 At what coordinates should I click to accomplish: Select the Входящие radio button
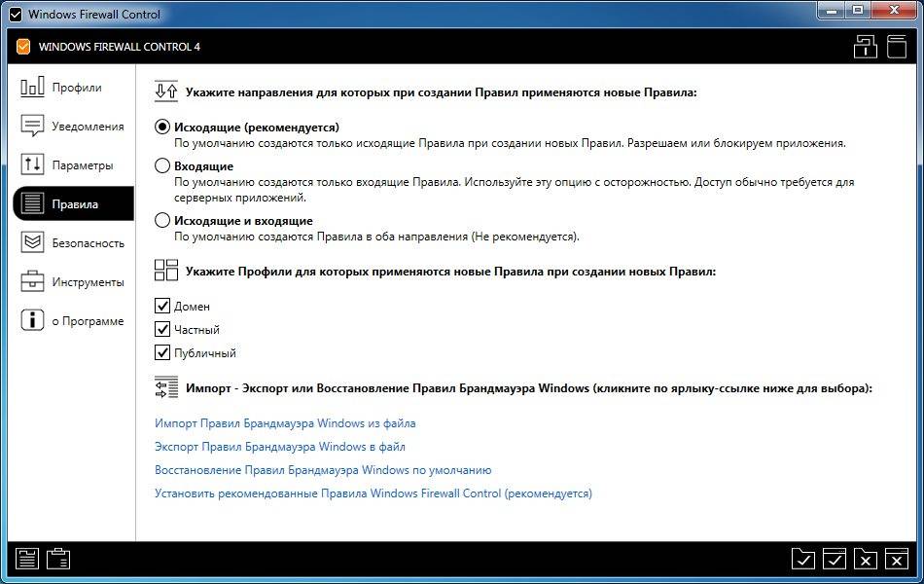[162, 165]
